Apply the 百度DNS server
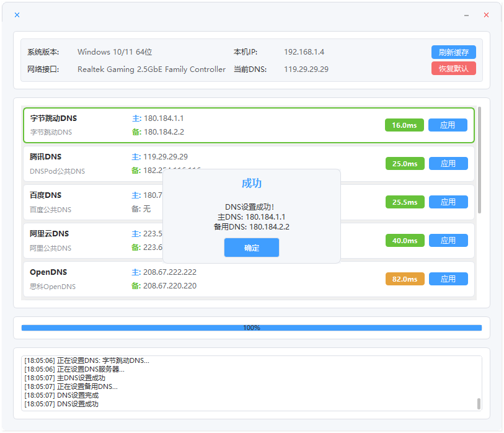Screen dimensions: 504x433 pos(448,202)
